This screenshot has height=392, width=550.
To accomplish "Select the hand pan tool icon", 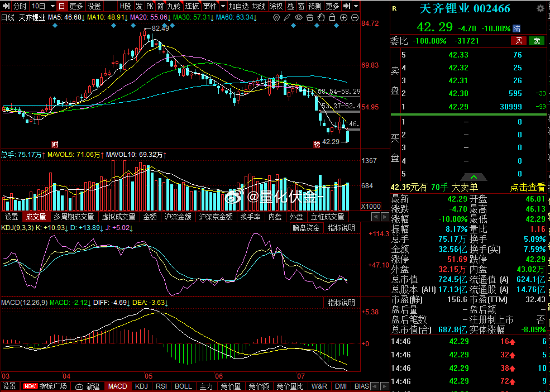I will click(321, 17).
